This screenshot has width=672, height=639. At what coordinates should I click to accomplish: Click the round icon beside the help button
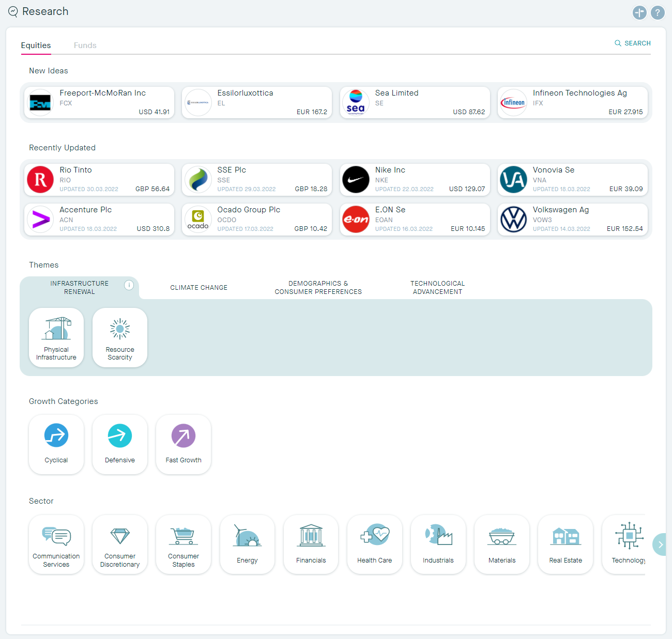coord(639,12)
